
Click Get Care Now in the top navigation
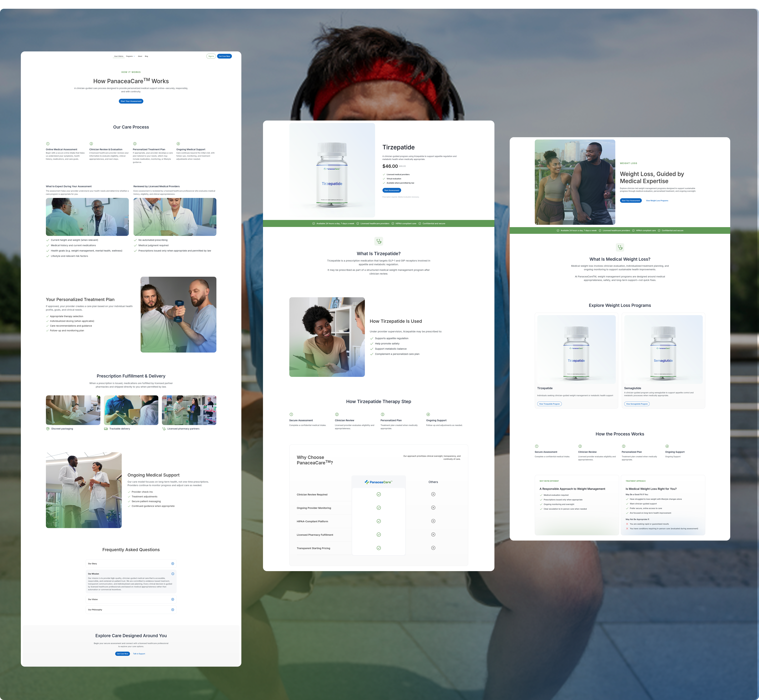click(224, 56)
